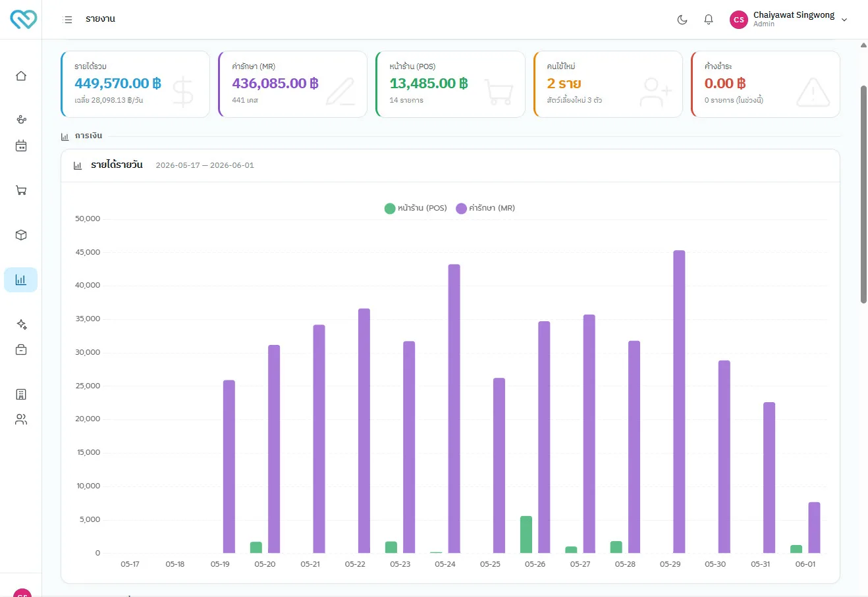This screenshot has width=868, height=597.
Task: Click the รายได้รวม 449,570.00 summary card
Action: click(135, 84)
